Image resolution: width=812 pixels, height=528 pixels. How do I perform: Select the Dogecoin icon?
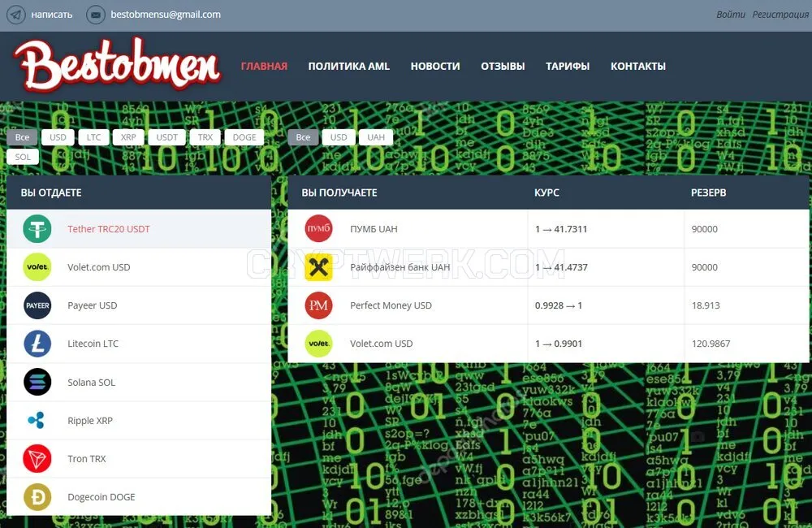coord(37,497)
